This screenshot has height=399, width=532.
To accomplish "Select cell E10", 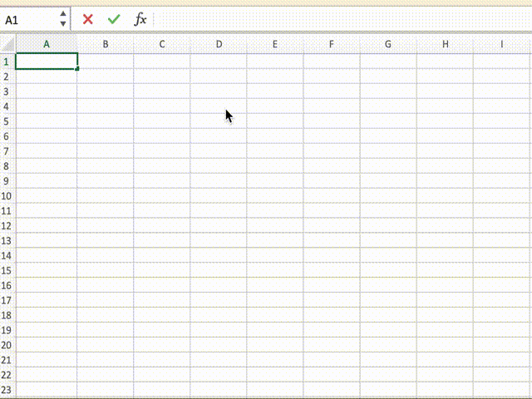I will [x=275, y=196].
